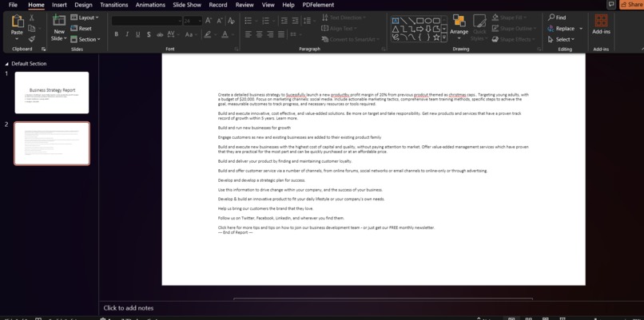Align text left

tap(248, 34)
